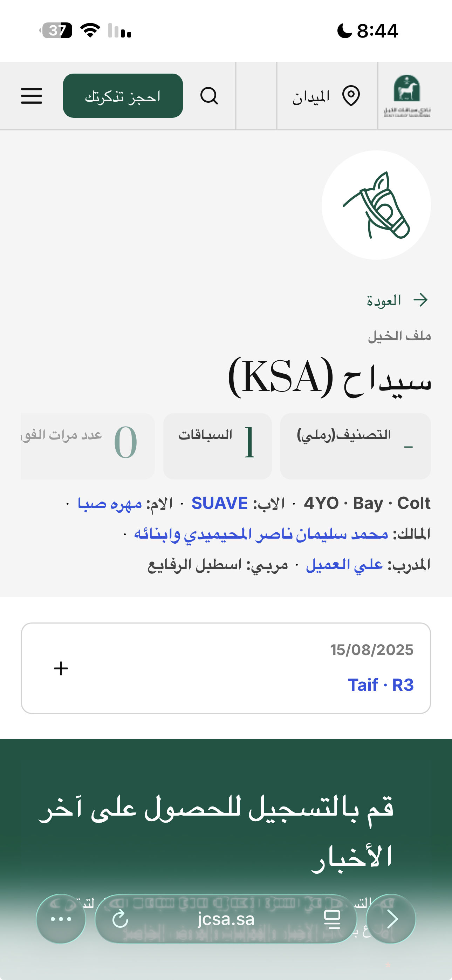Reload the page in the browser bar
Screen dimensions: 452x980
[120, 919]
